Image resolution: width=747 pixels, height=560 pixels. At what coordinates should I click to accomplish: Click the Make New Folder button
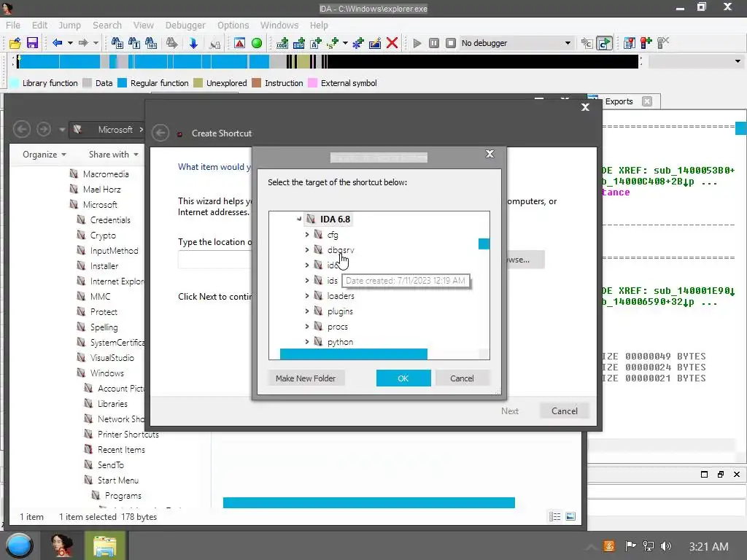tap(306, 378)
